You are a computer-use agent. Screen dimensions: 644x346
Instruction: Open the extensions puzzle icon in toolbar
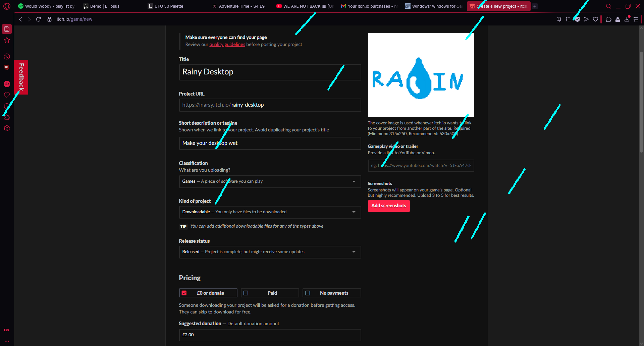tap(608, 19)
